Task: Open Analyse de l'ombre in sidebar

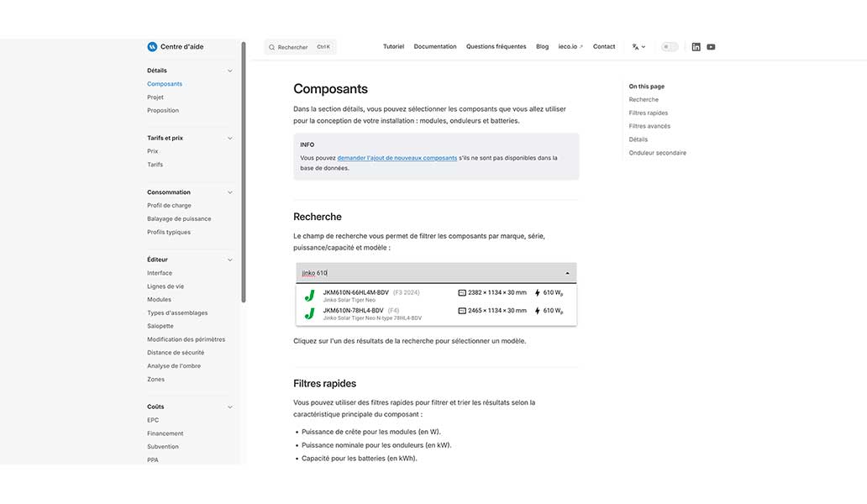Action: coord(174,366)
